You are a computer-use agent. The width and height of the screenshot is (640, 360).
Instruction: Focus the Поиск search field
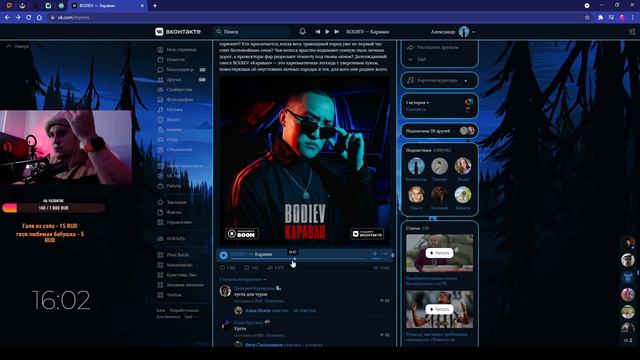[252, 31]
